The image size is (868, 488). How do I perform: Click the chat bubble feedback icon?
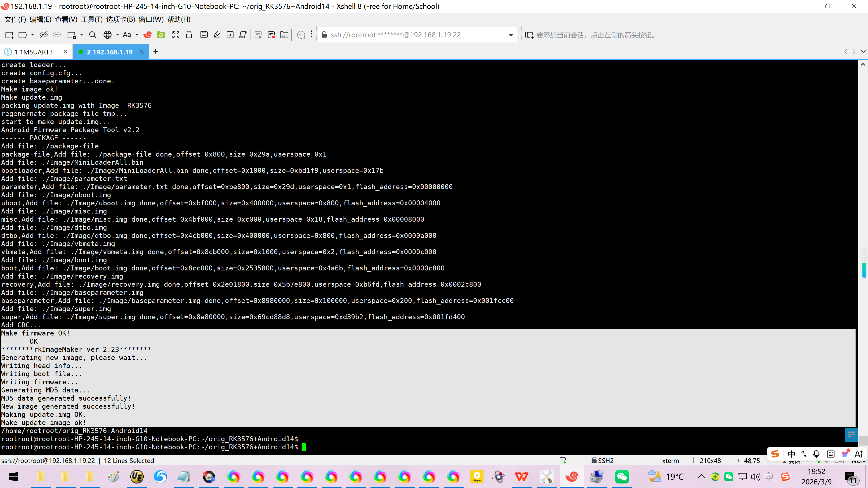301,35
